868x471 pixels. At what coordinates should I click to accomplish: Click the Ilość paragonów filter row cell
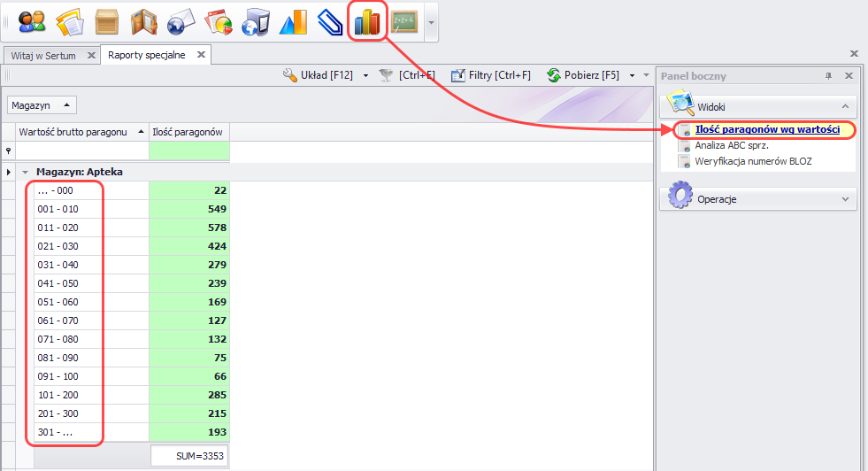pos(189,151)
